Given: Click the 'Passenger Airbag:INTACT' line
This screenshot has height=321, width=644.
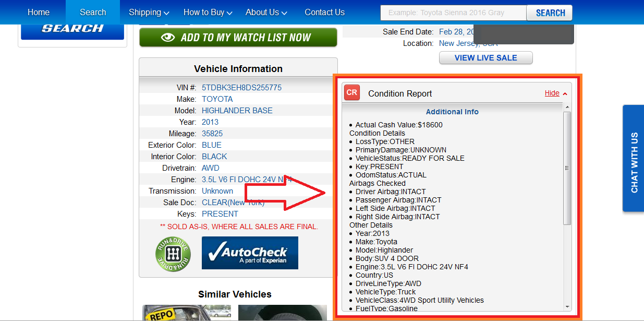Looking at the screenshot, I should (x=398, y=200).
